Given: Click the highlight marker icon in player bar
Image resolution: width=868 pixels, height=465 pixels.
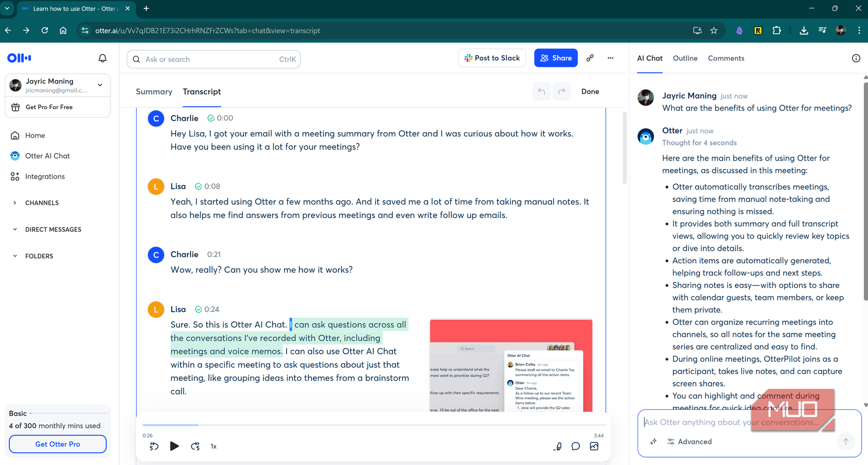Looking at the screenshot, I should [x=558, y=447].
